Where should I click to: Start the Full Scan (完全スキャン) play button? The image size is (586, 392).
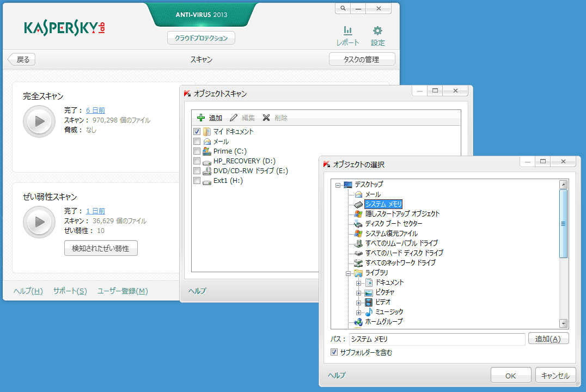pos(39,121)
